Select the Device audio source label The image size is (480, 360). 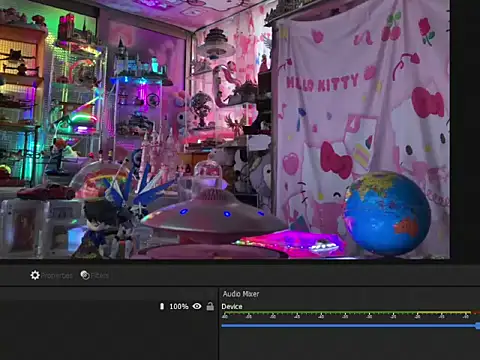(x=232, y=307)
